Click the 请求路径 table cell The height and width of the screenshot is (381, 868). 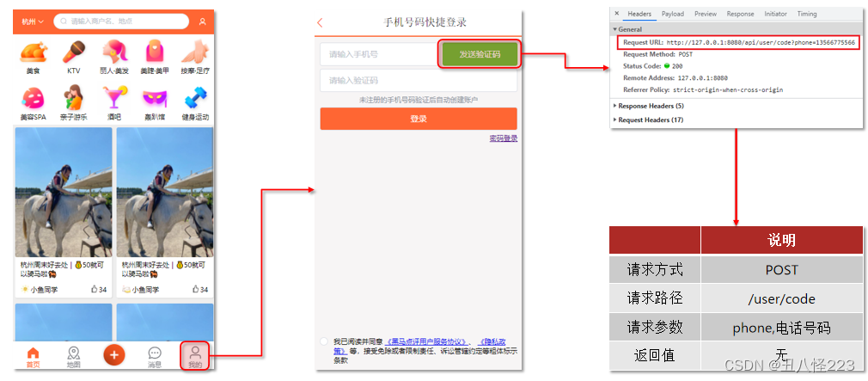[655, 298]
